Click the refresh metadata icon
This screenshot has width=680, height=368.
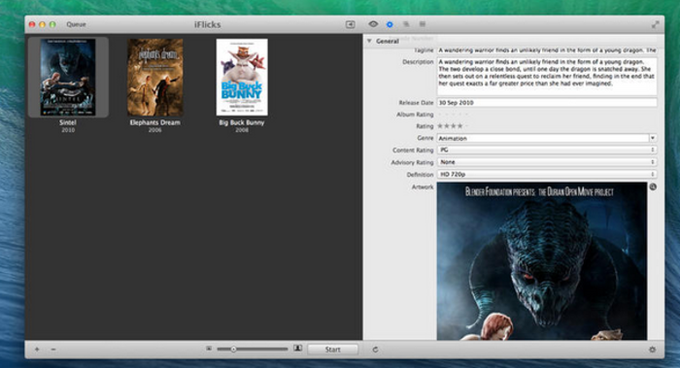click(x=375, y=349)
